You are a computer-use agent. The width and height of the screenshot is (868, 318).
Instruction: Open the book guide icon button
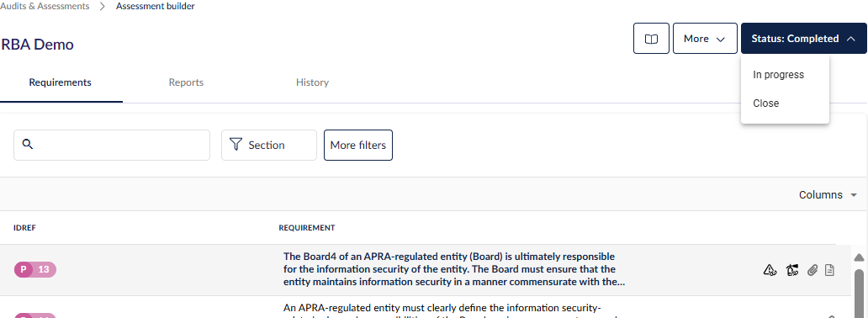coord(651,38)
